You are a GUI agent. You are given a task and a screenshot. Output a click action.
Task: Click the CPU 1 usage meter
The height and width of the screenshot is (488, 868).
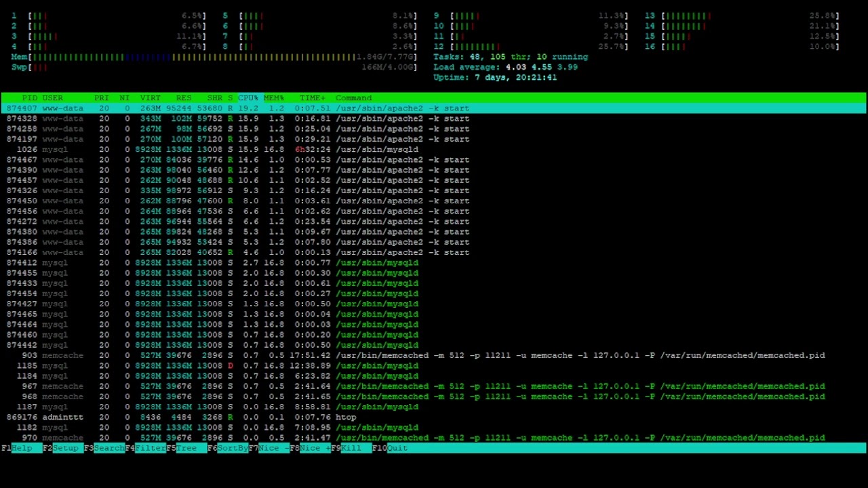[108, 16]
